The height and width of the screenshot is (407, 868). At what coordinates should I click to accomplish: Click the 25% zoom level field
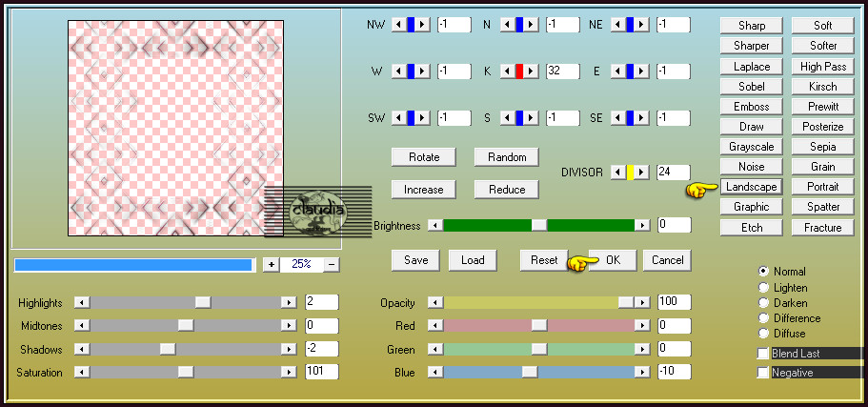tap(301, 265)
